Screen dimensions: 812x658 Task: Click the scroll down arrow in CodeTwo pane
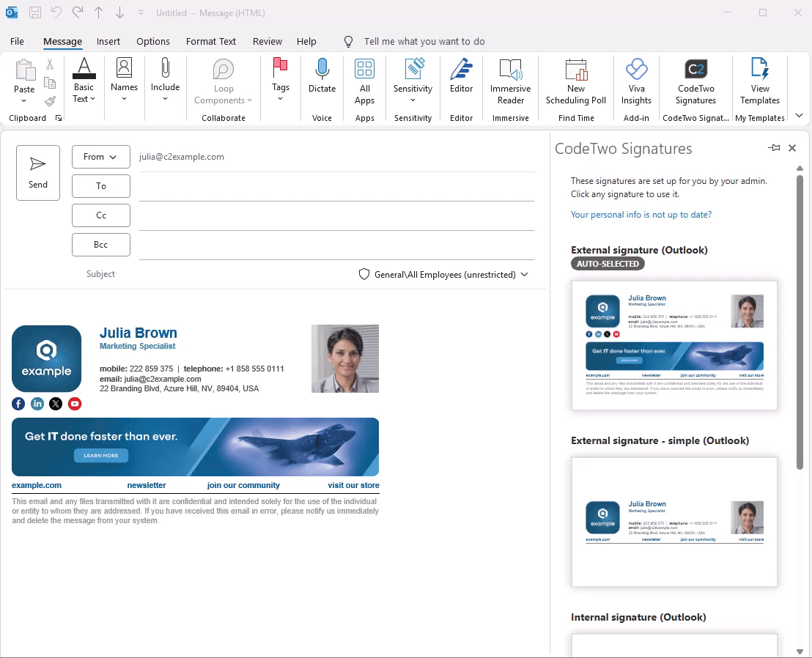pyautogui.click(x=800, y=651)
